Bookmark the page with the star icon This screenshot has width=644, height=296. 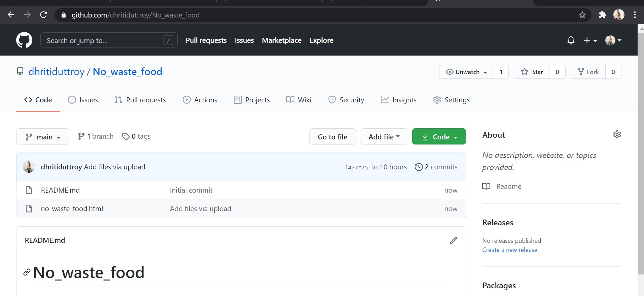coord(582,15)
